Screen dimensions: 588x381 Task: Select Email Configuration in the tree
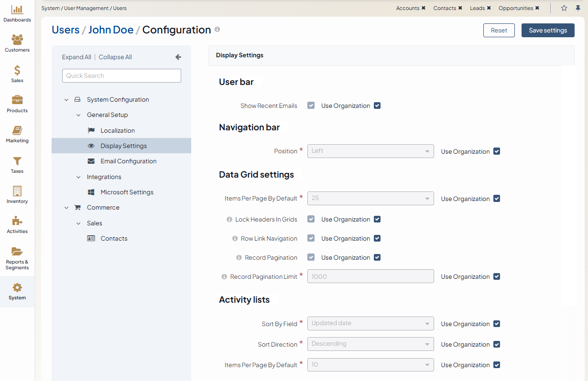click(128, 161)
